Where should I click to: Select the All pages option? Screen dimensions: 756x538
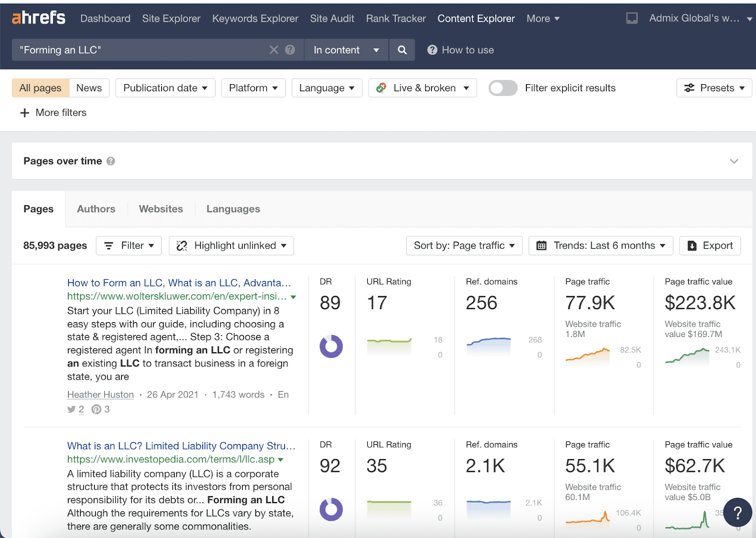pyautogui.click(x=41, y=88)
